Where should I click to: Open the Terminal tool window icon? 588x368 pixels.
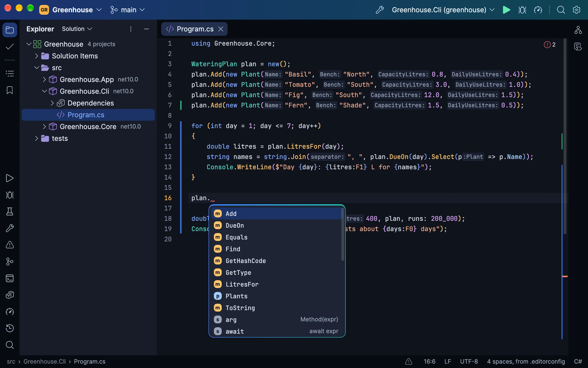click(10, 278)
